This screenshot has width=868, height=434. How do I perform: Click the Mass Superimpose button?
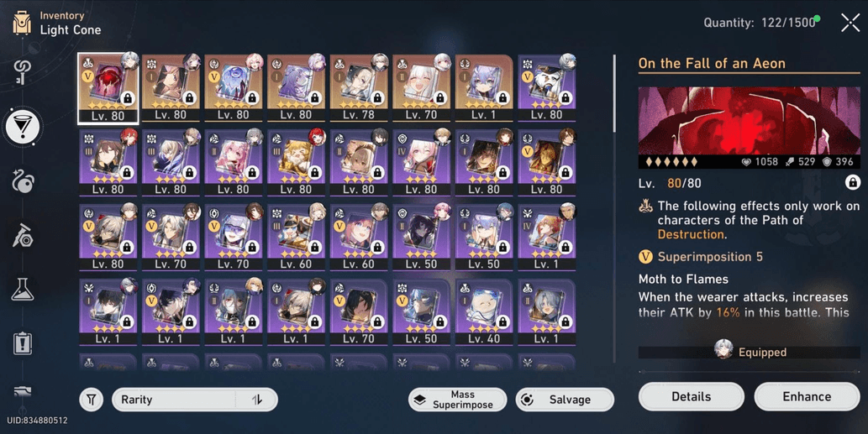(x=457, y=400)
